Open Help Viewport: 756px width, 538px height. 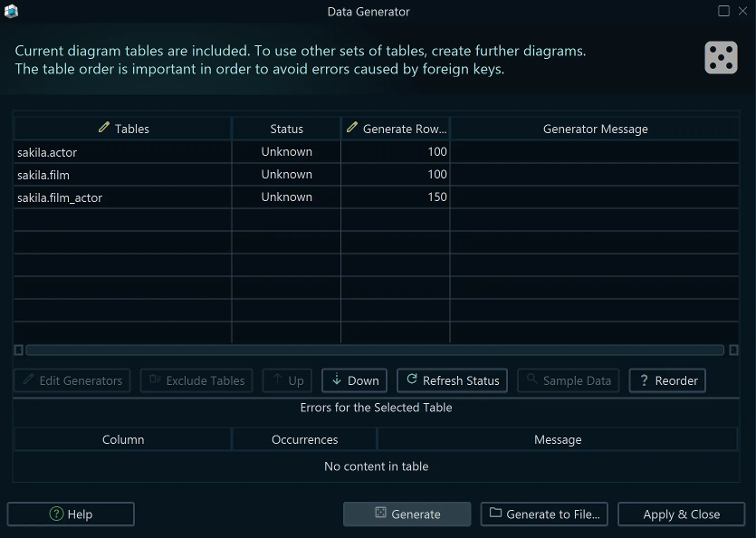pyautogui.click(x=70, y=514)
